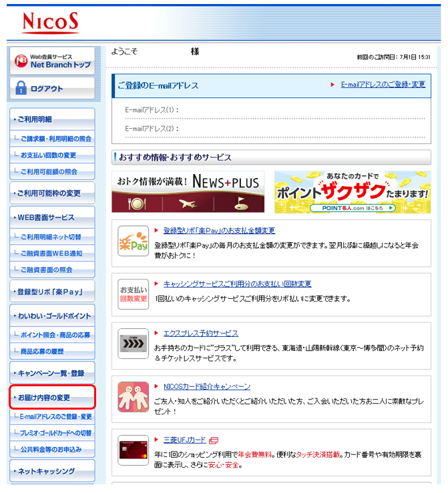Click the red arrow beside 三菱UFJカード link
The image size is (448, 493).
(156, 440)
